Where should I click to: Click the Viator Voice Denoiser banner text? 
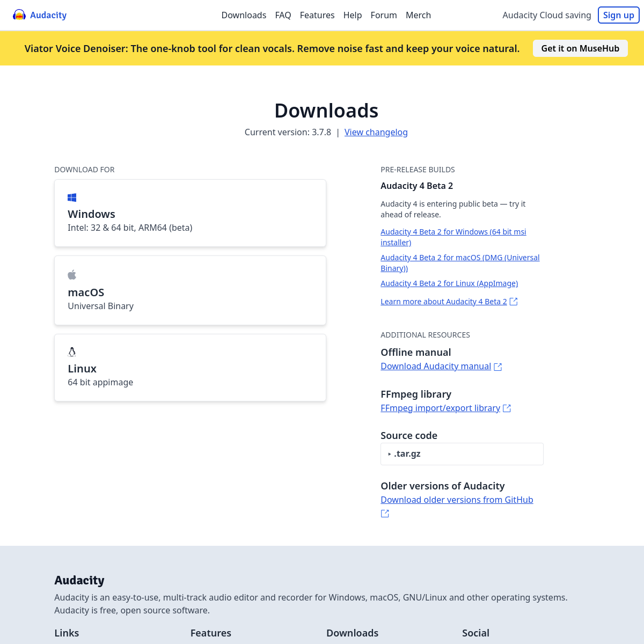point(272,48)
